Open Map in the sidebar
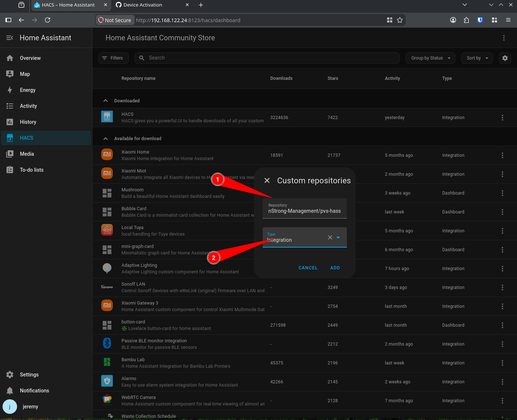The height and width of the screenshot is (420, 517). pyautogui.click(x=46, y=74)
